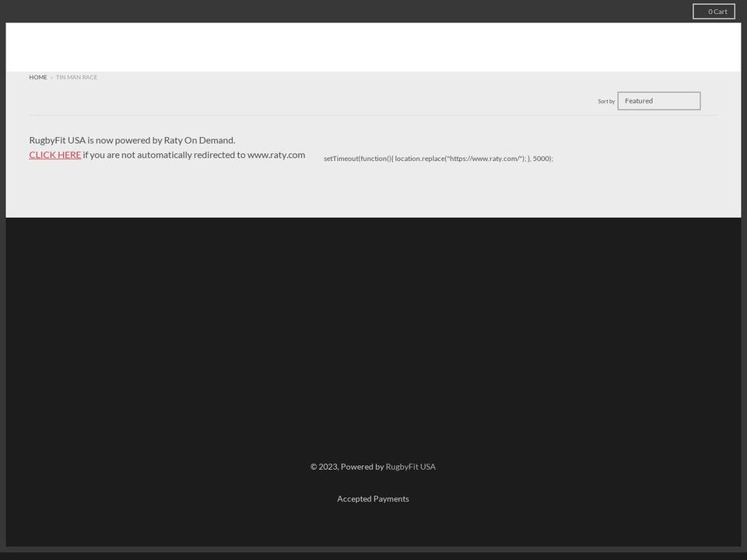Click the www.raty.com text in the notice
The width and height of the screenshot is (747, 560).
[x=276, y=154]
